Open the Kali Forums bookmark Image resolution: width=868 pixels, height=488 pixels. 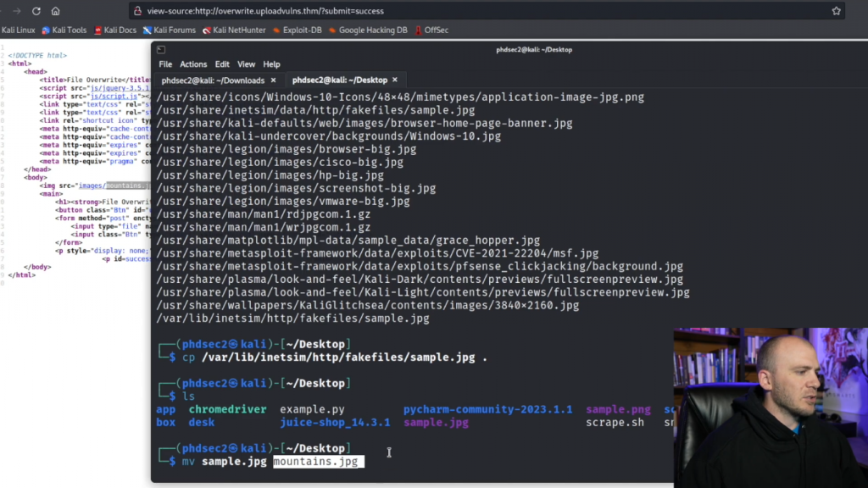click(170, 30)
